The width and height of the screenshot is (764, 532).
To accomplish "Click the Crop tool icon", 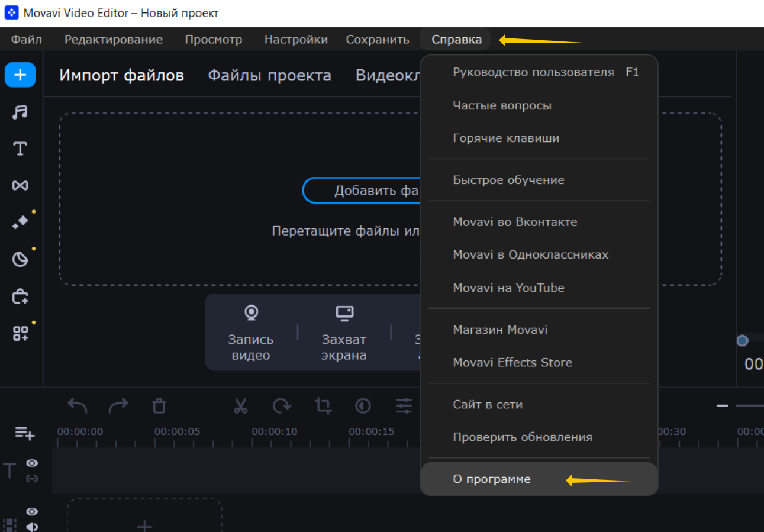I will (323, 405).
